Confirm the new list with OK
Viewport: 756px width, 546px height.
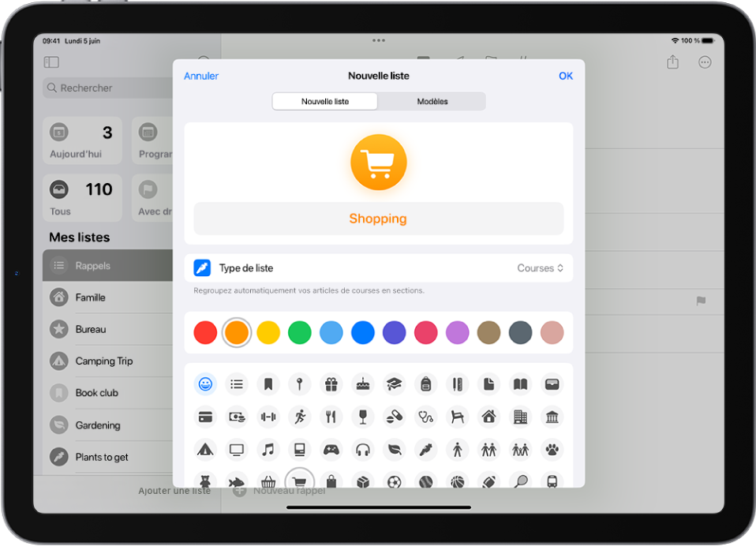pos(565,77)
